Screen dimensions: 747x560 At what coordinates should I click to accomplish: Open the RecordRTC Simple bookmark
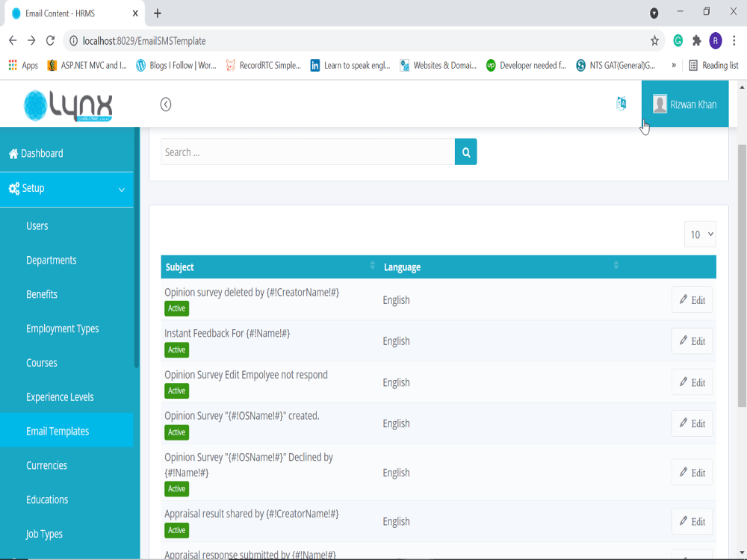(x=264, y=65)
